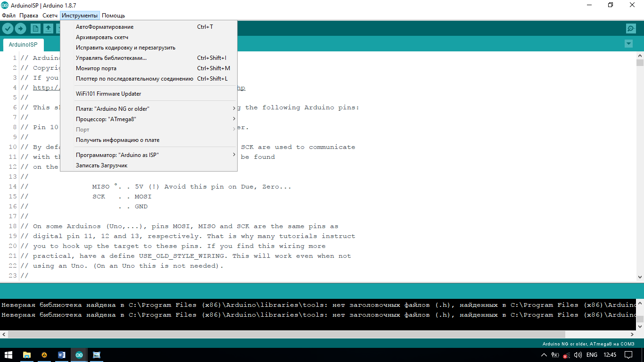
Task: Select the ArduinoISP sketch tab
Action: coord(23,45)
